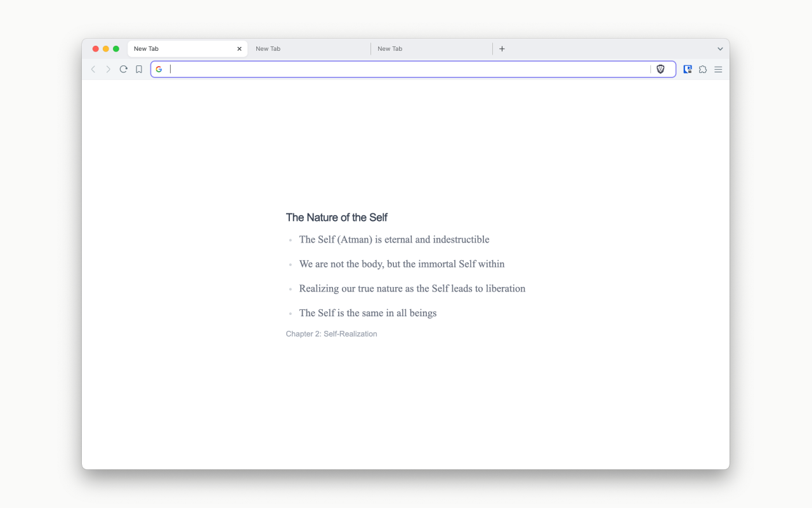
Task: Expand 'Chapter 2: Self-Realization'
Action: [331, 333]
